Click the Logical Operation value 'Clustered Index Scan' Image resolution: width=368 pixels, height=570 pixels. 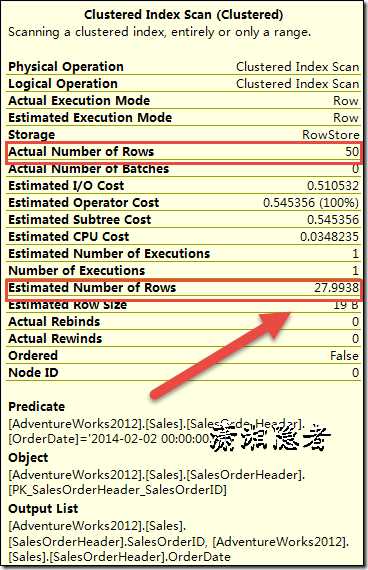click(297, 84)
